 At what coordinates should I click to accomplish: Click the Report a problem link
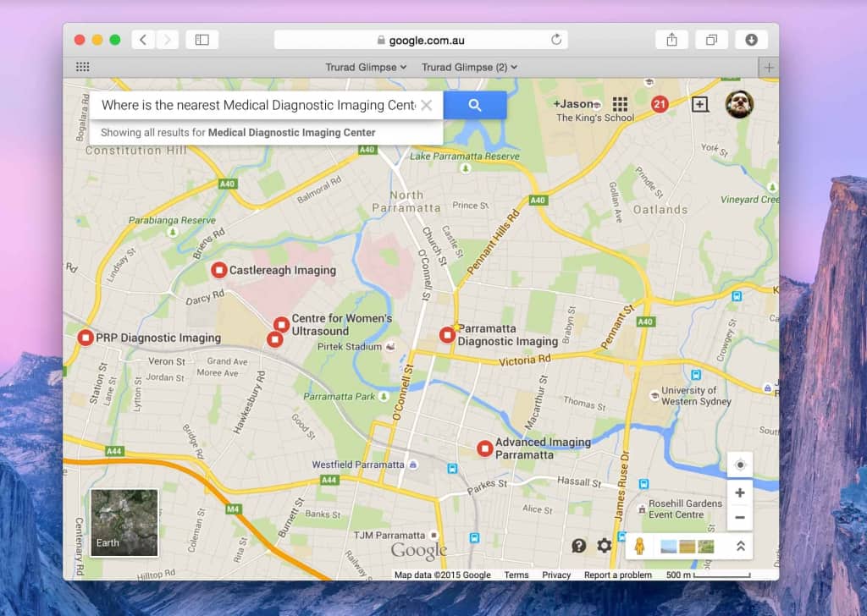click(618, 575)
